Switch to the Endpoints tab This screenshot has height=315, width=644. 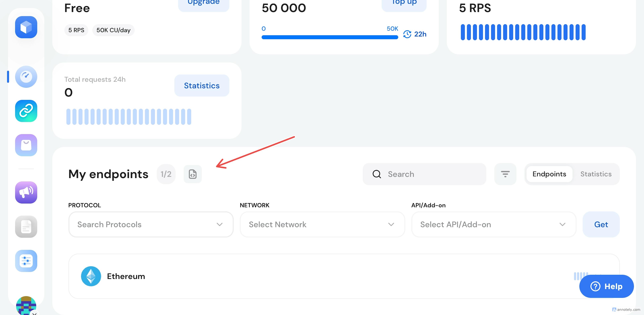[x=549, y=174]
